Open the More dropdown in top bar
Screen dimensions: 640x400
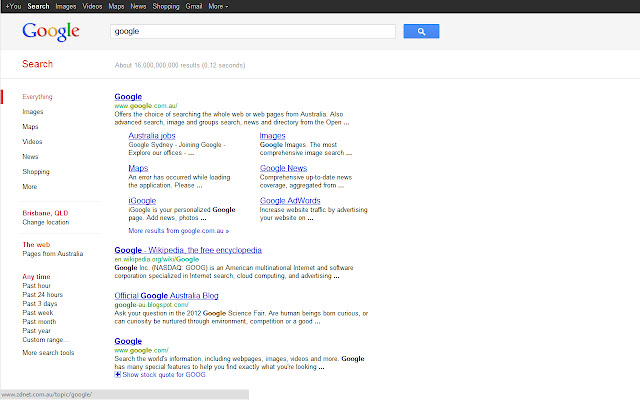pyautogui.click(x=218, y=7)
